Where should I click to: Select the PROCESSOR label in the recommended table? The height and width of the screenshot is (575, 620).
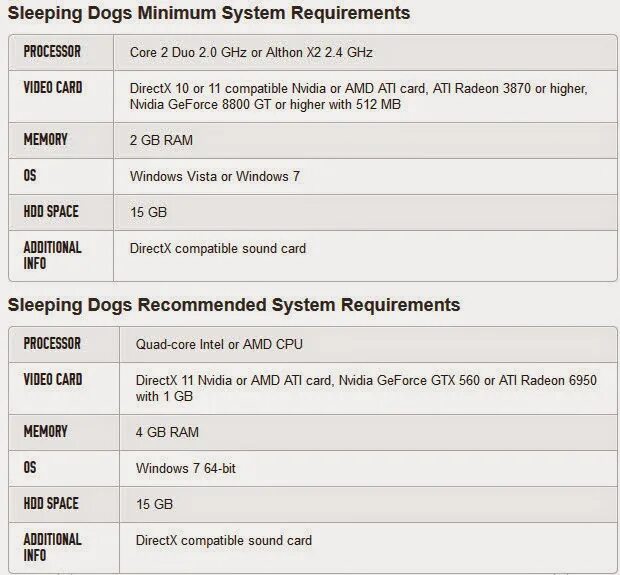(x=52, y=343)
